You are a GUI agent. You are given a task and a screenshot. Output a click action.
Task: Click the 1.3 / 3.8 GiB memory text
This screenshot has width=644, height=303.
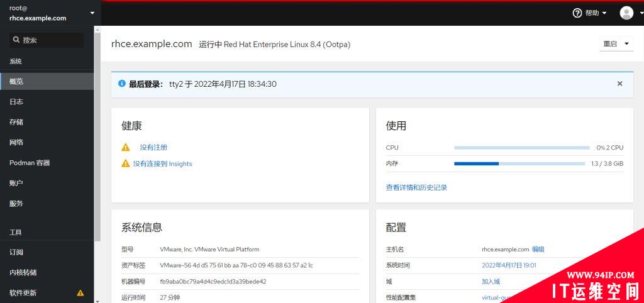coord(608,163)
